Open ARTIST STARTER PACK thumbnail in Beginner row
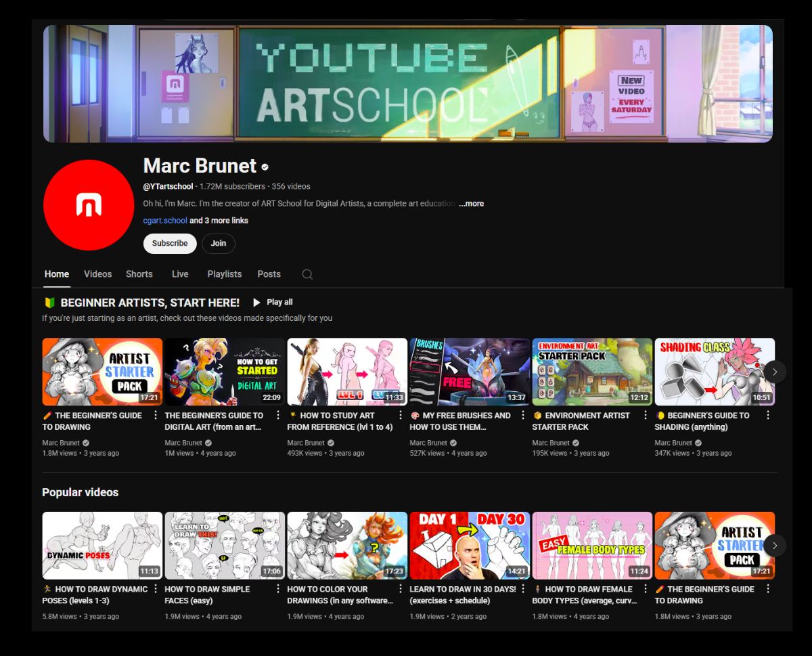 102,372
